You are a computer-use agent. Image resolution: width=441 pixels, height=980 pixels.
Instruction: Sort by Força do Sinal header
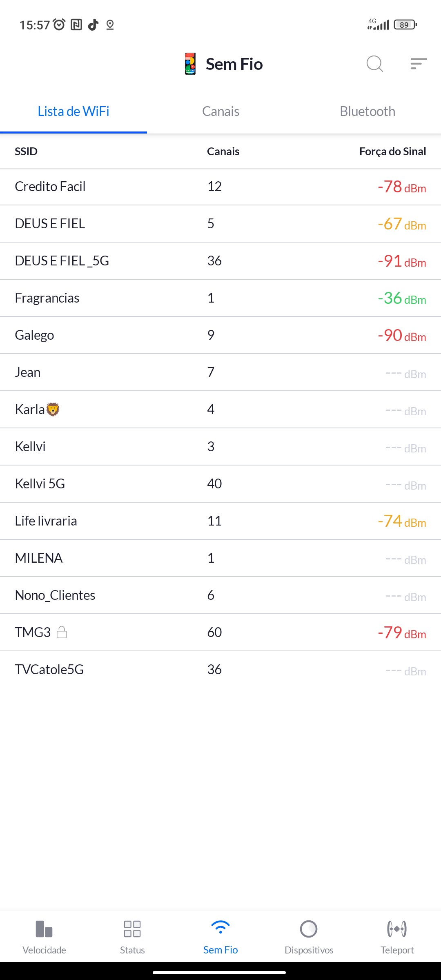point(392,151)
